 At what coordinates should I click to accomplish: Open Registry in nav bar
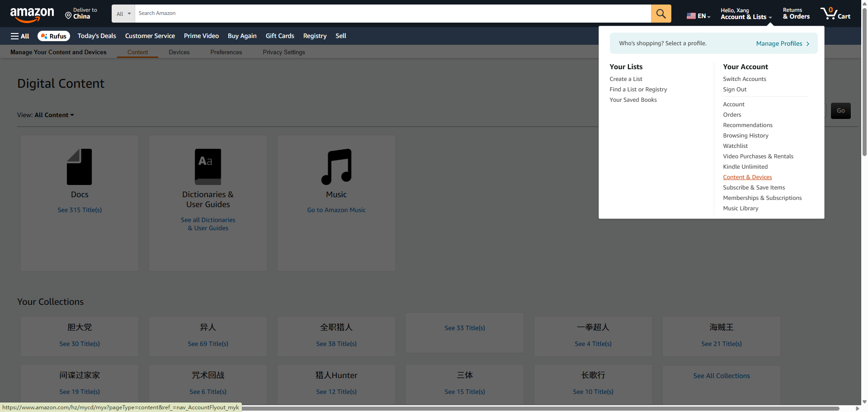315,36
